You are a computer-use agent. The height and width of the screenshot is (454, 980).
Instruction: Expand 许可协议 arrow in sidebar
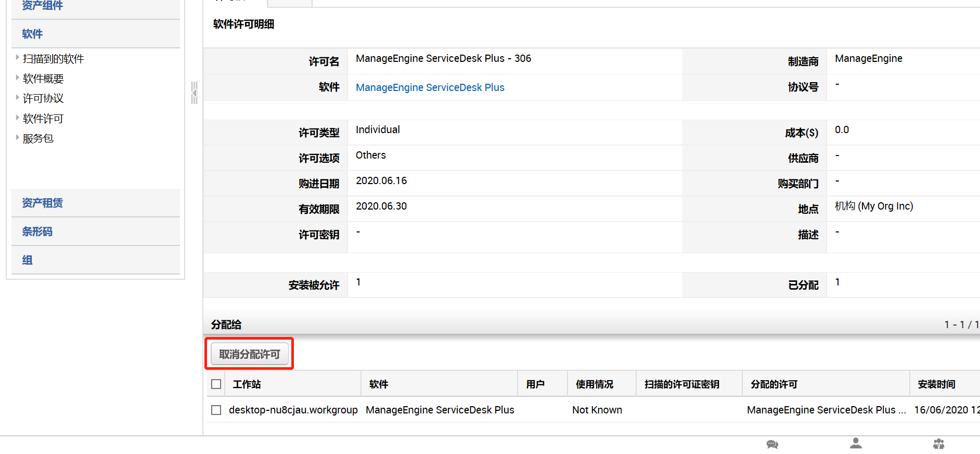[x=17, y=97]
